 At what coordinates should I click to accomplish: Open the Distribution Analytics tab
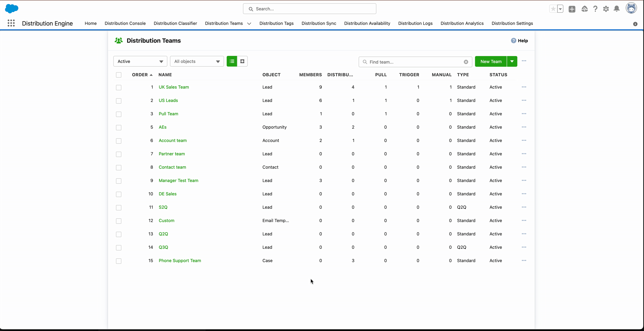462,23
